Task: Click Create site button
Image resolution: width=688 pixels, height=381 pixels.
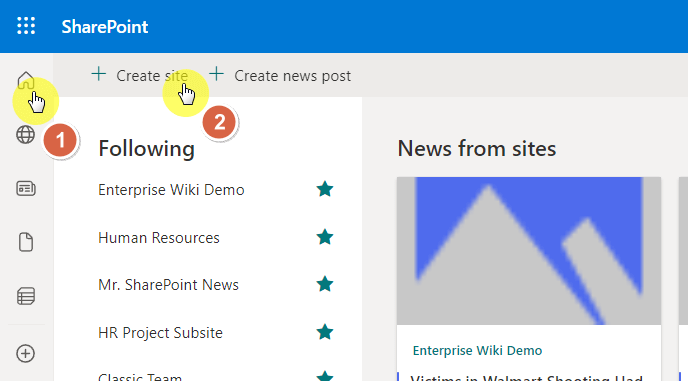Action: click(x=140, y=75)
